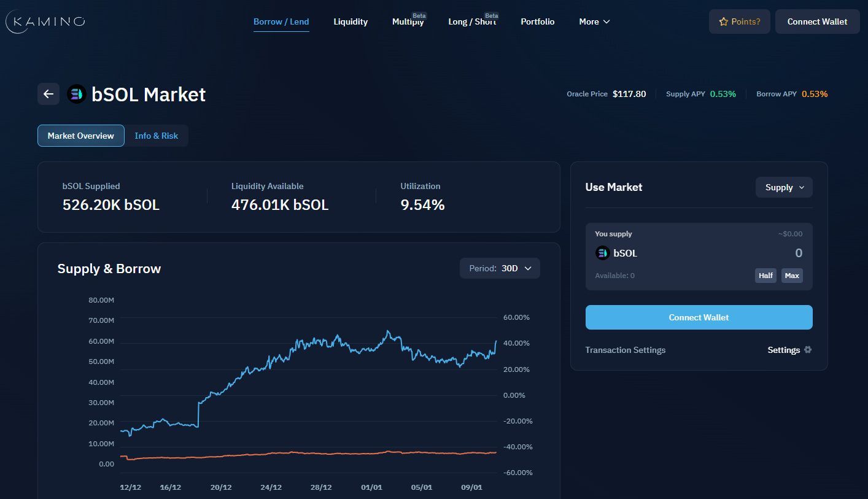Open Settings gear icon
This screenshot has width=868, height=499.
point(808,350)
